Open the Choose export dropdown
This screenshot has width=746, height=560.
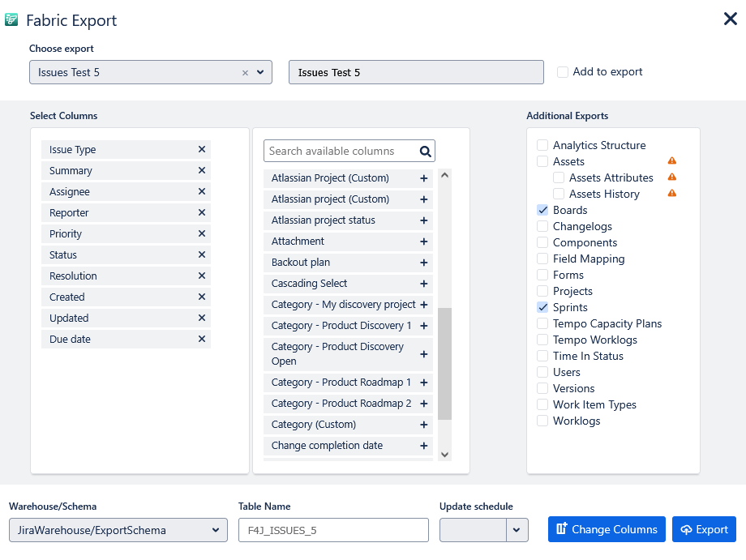coord(260,72)
